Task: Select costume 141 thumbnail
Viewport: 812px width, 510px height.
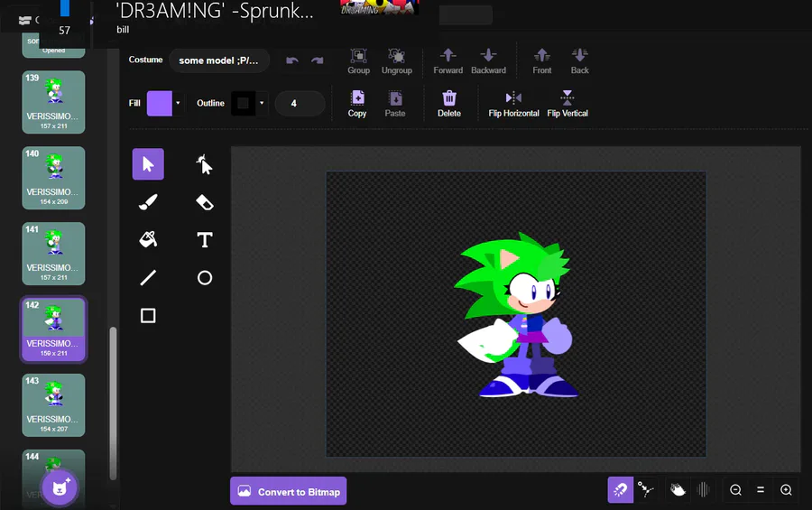Action: [x=53, y=254]
